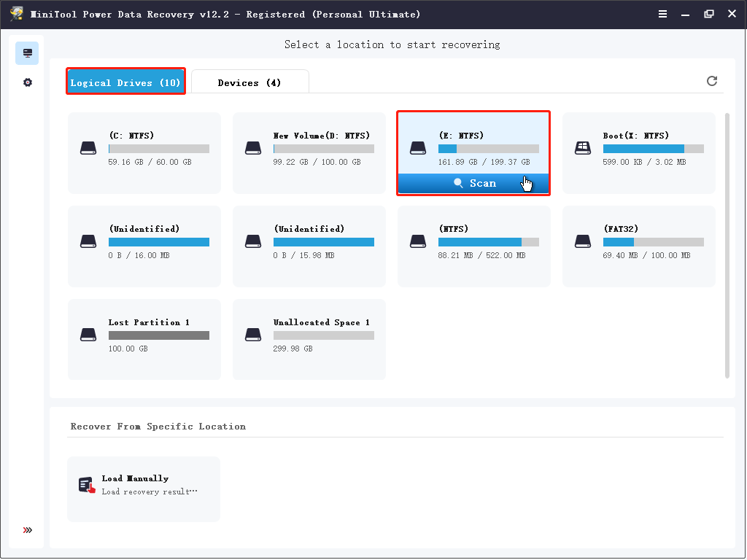Click the vertical scrollbar of drive list

[727, 246]
